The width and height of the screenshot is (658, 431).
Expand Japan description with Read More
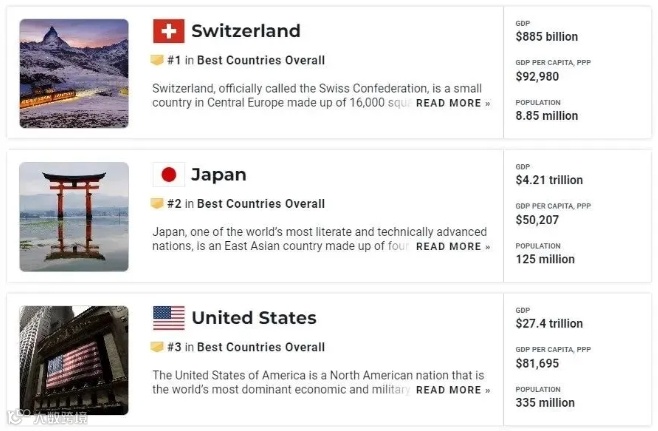click(453, 247)
